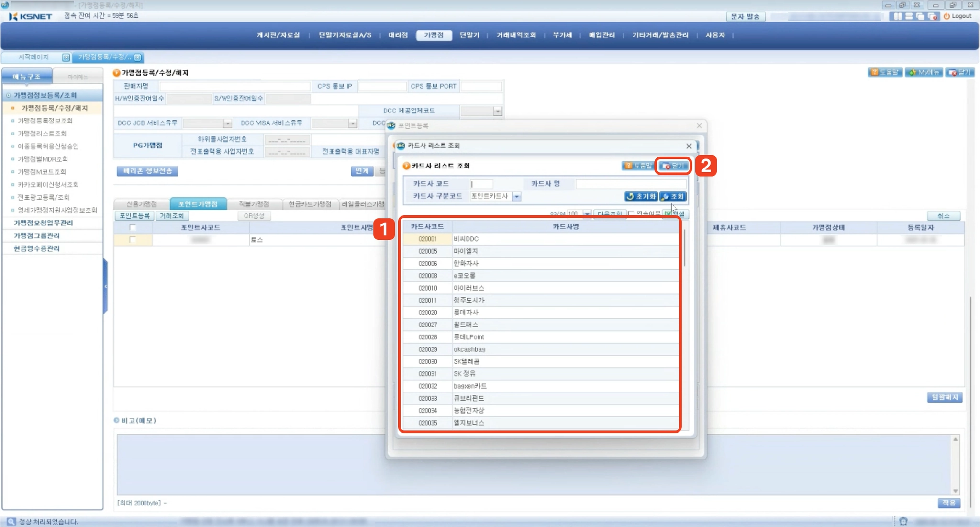Add page to My메뉴 favorites
The image size is (980, 527).
[924, 72]
